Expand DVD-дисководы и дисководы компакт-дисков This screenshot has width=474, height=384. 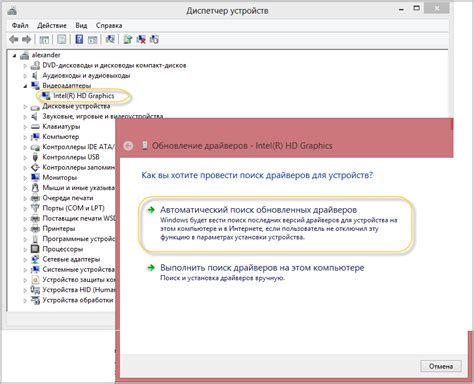tap(25, 66)
